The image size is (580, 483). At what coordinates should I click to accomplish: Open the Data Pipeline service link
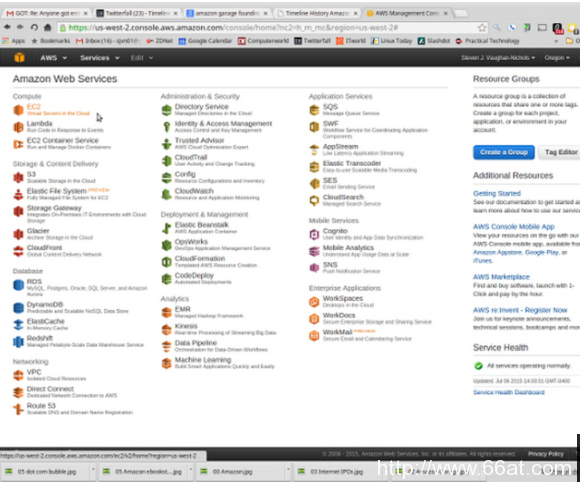[x=196, y=343]
